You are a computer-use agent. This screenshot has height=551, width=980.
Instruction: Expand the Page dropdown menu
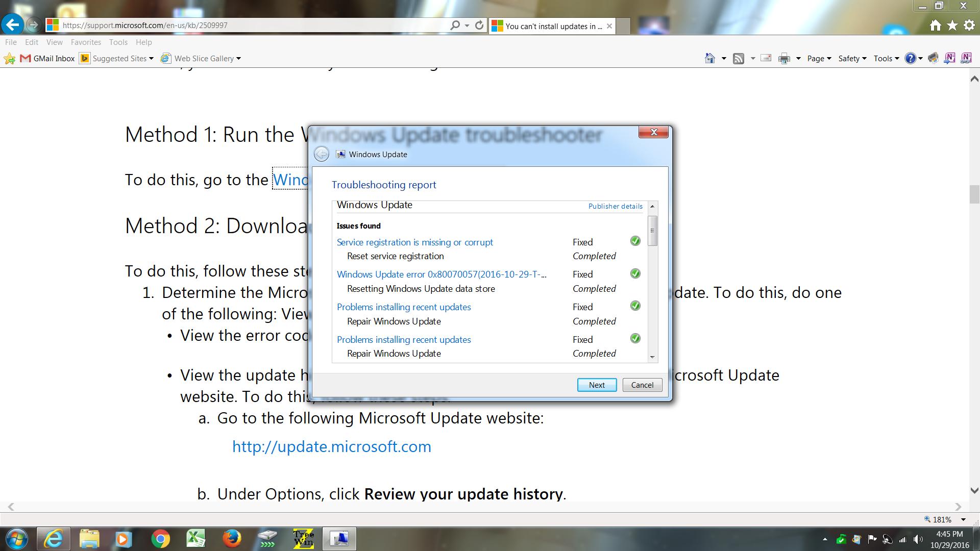[x=819, y=58]
